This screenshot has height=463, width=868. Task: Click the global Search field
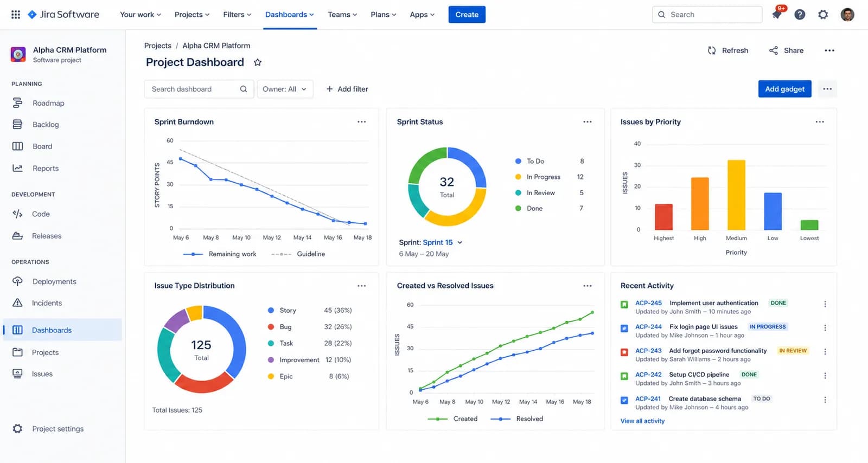[707, 15]
